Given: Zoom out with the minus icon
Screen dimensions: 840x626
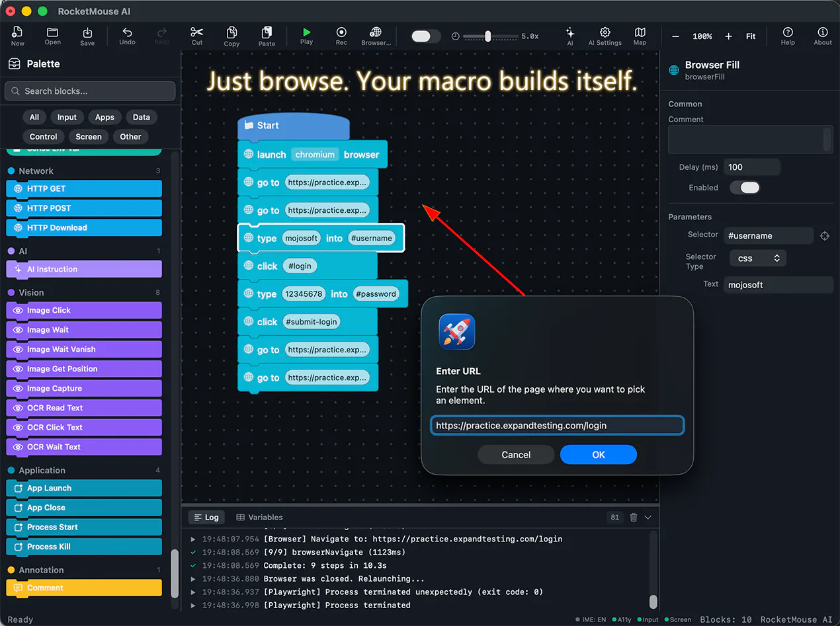Looking at the screenshot, I should coord(675,36).
